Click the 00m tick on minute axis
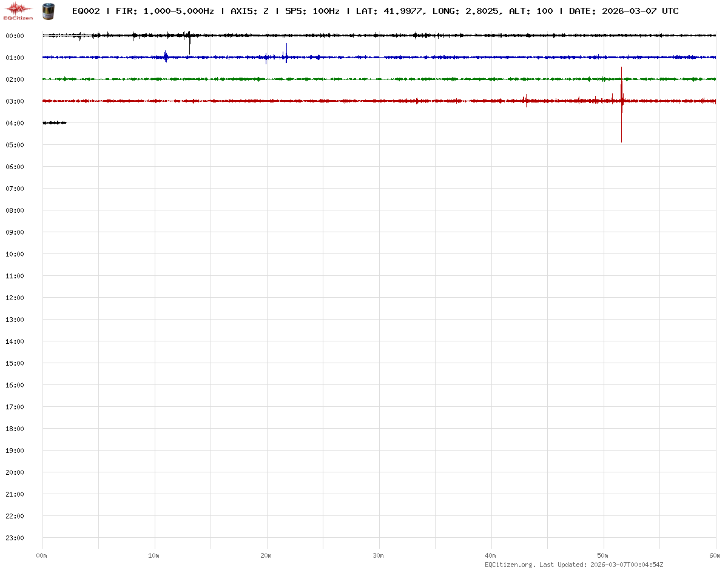This screenshot has width=728, height=570. tap(41, 555)
